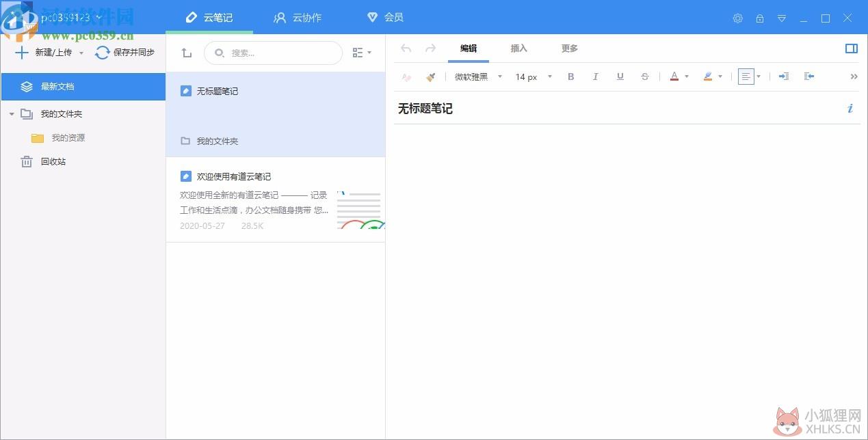Screen dimensions: 868x440
Task: Click the decrease indent icon
Action: pos(809,77)
